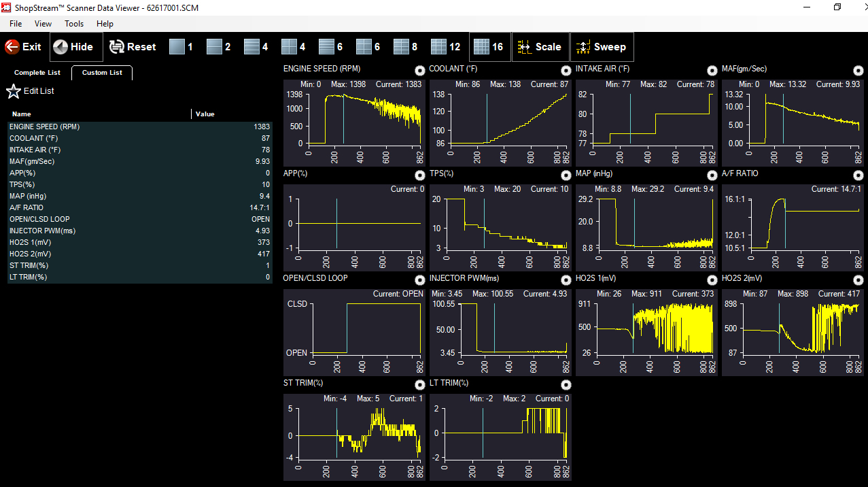Viewport: 868px width, 487px height.
Task: Toggle the LT TRIM graph's round button
Action: click(x=566, y=384)
